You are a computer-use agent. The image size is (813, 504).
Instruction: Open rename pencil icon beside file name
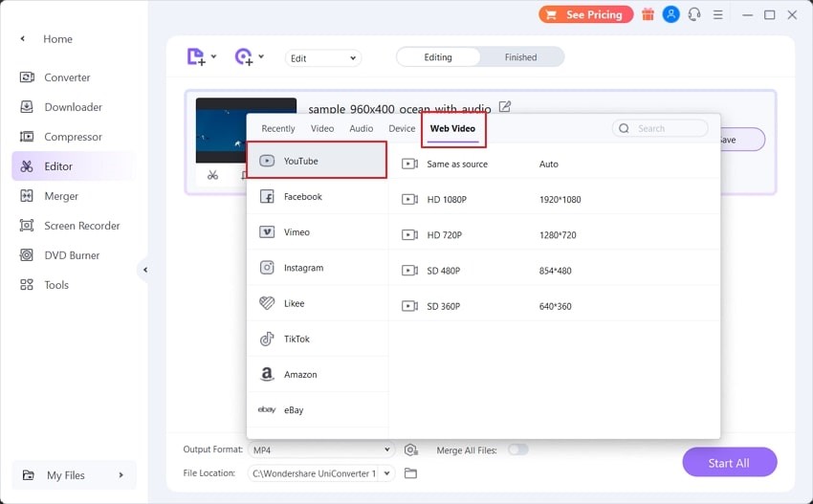point(505,107)
